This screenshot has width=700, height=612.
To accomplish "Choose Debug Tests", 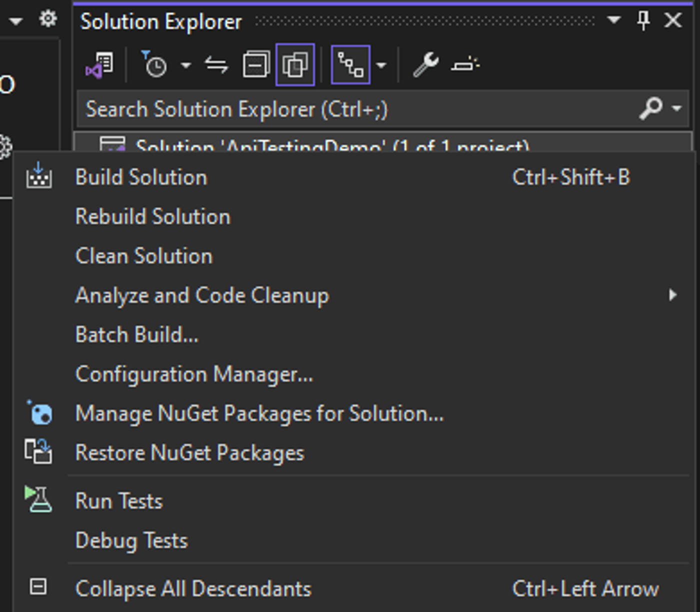I will pos(354,541).
